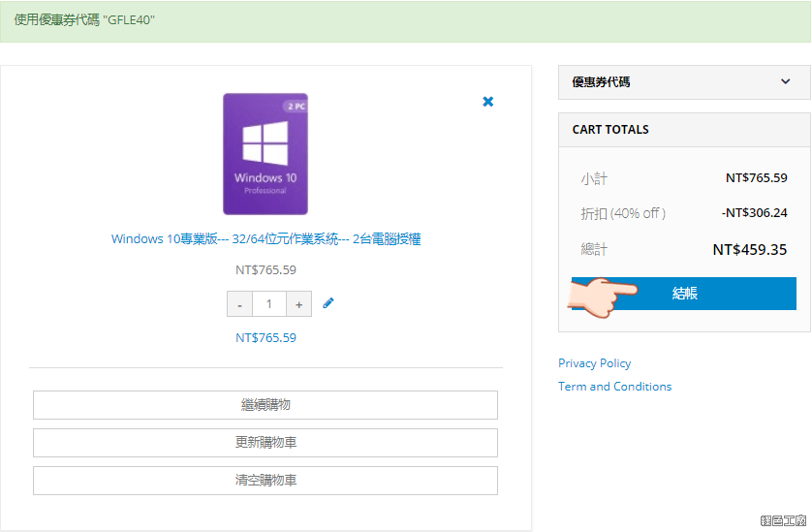Image resolution: width=812 pixels, height=532 pixels.
Task: Open the Windows 10 Professional product thumbnail
Action: pyautogui.click(x=265, y=154)
